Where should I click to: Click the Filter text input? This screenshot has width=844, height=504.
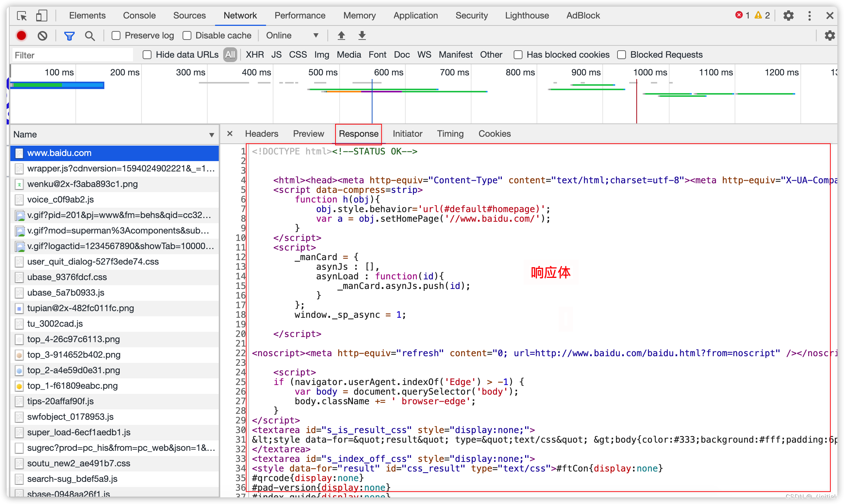72,55
